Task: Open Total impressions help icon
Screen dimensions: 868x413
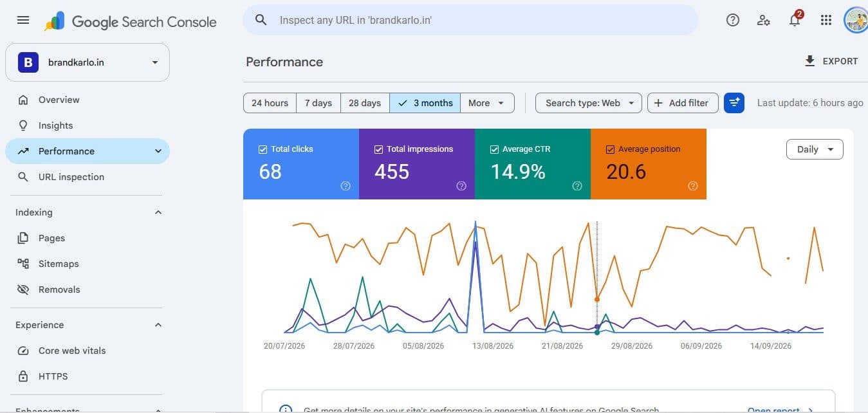Action: pos(461,186)
